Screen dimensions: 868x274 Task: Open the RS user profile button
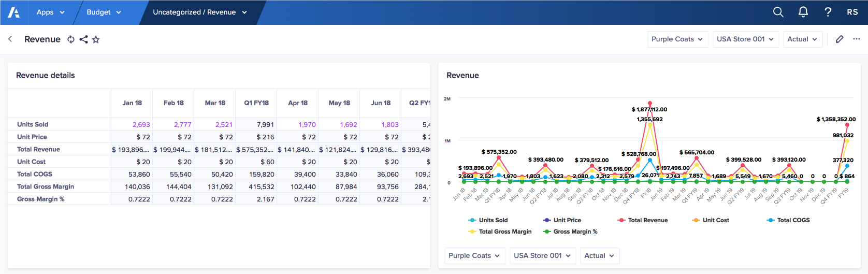(852, 12)
